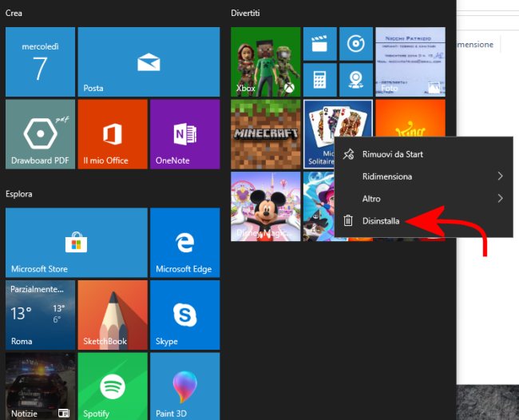Choose Disinstalla from the context menu
Image resolution: width=519 pixels, height=420 pixels.
(x=424, y=220)
